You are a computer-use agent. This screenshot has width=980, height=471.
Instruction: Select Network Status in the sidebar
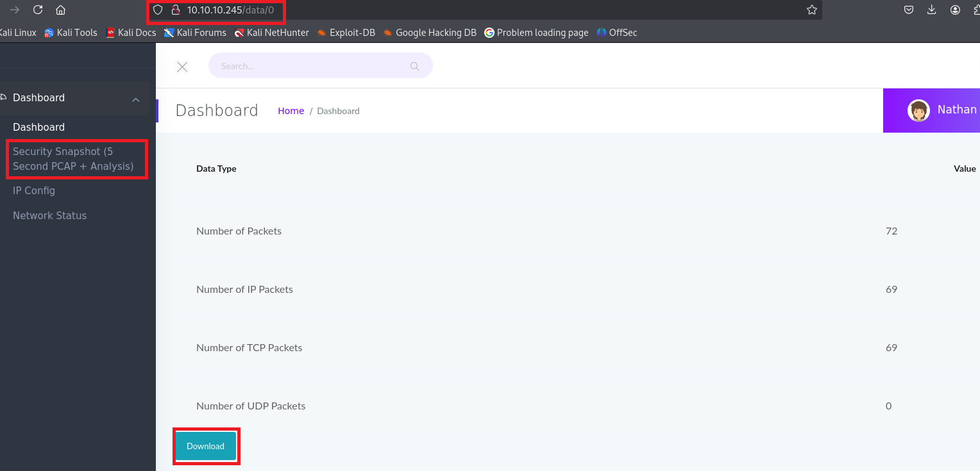point(49,215)
